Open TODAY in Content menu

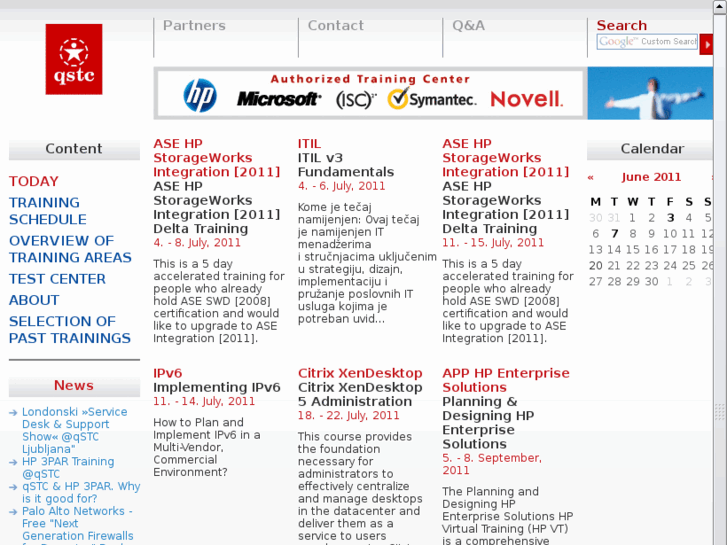point(34,181)
